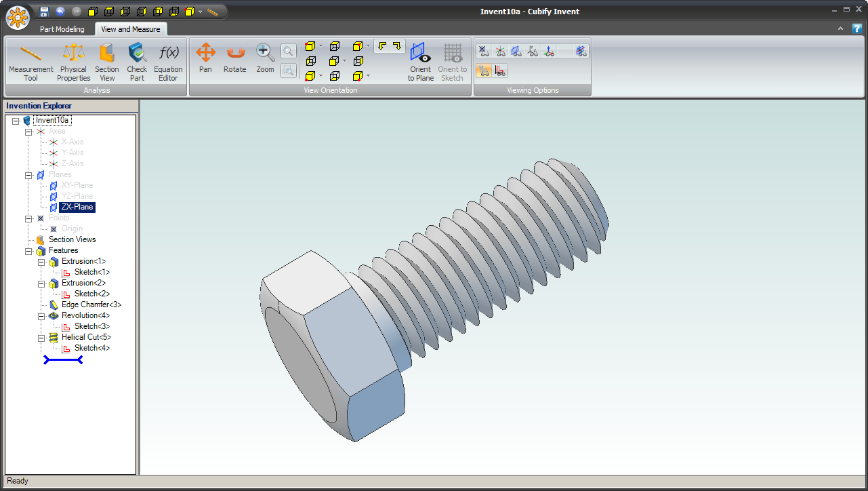Select the Pan tool
868x491 pixels.
click(x=205, y=60)
